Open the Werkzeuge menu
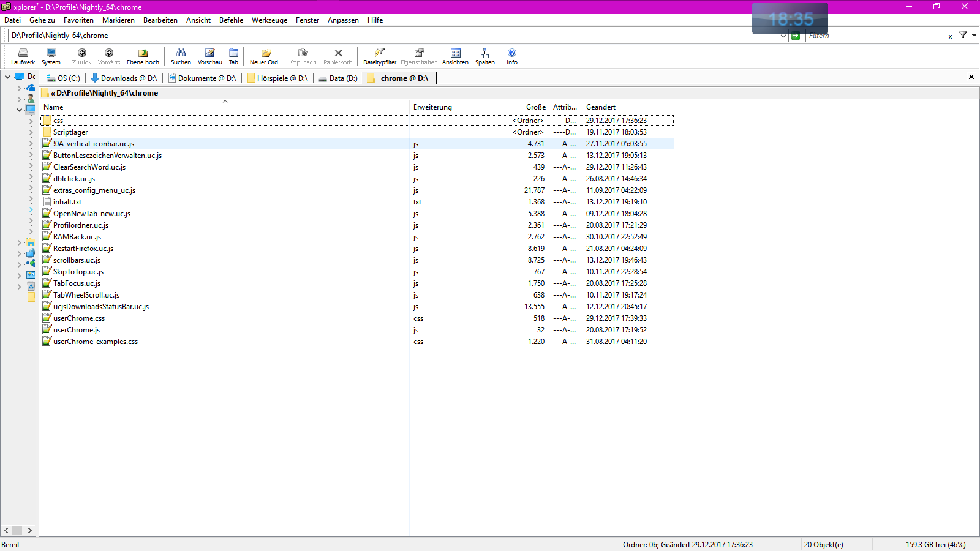This screenshot has height=551, width=980. [x=269, y=20]
